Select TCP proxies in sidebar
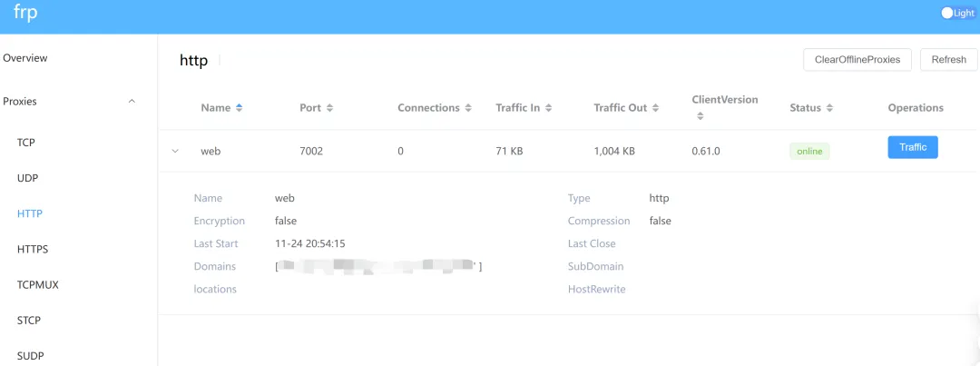 pos(26,143)
